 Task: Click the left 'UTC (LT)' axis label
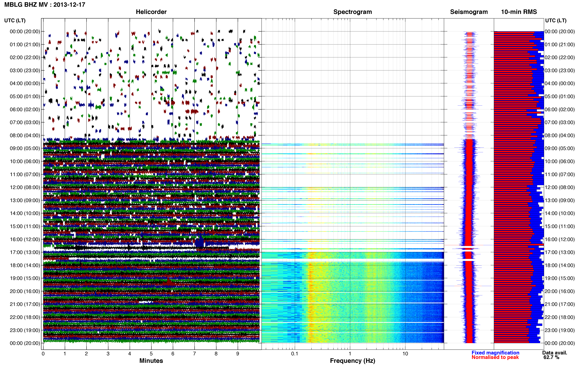(x=15, y=20)
